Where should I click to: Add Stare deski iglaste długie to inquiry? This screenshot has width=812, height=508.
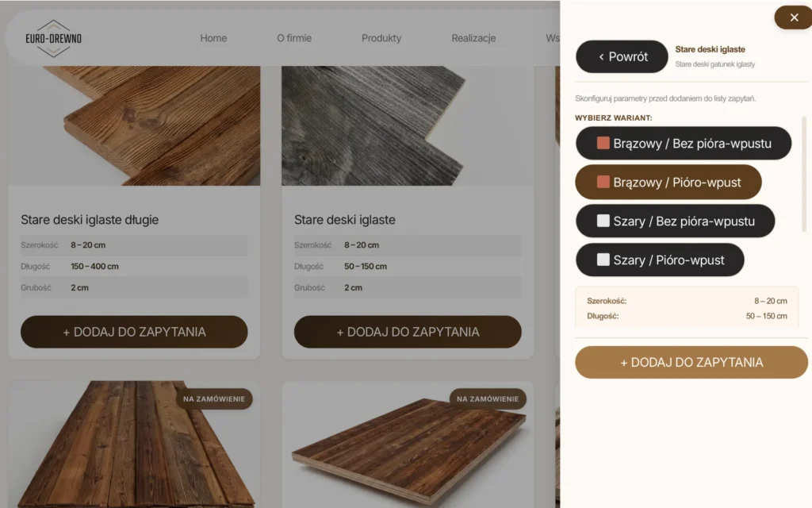click(134, 332)
